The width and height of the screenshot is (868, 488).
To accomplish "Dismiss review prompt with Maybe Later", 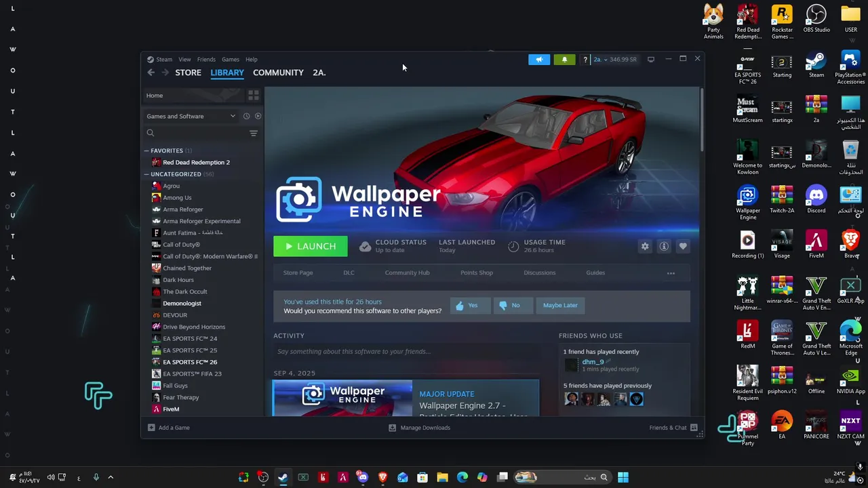I will point(560,306).
